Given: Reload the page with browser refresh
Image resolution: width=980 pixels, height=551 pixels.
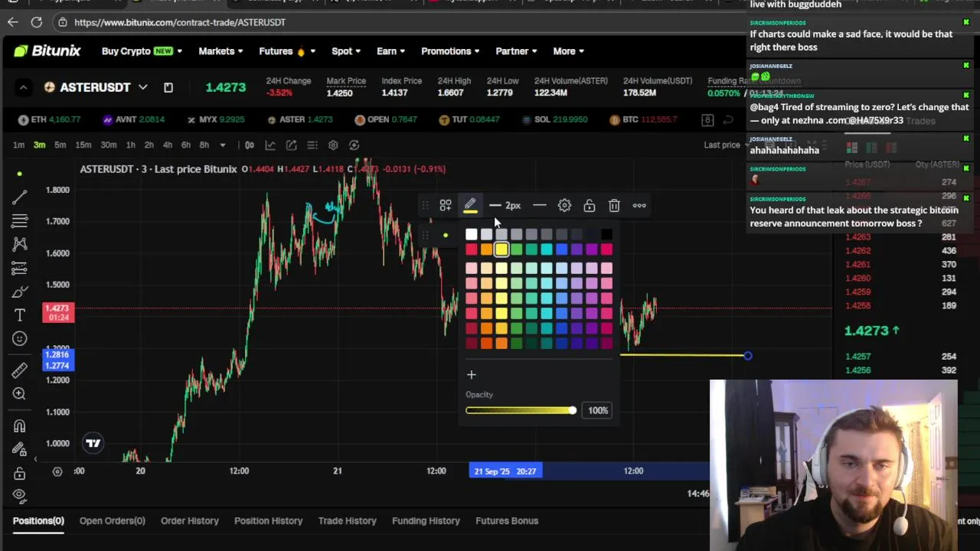Looking at the screenshot, I should [x=36, y=22].
